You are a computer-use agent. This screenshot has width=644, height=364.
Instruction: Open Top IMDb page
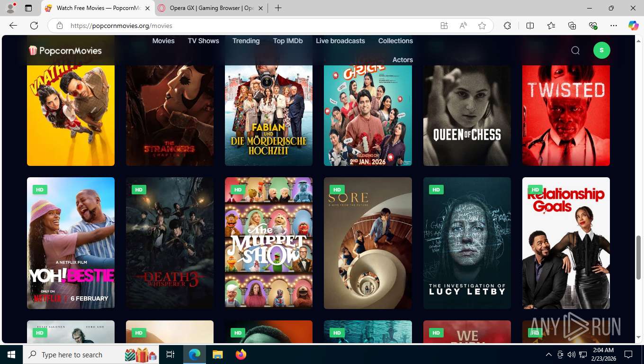288,41
